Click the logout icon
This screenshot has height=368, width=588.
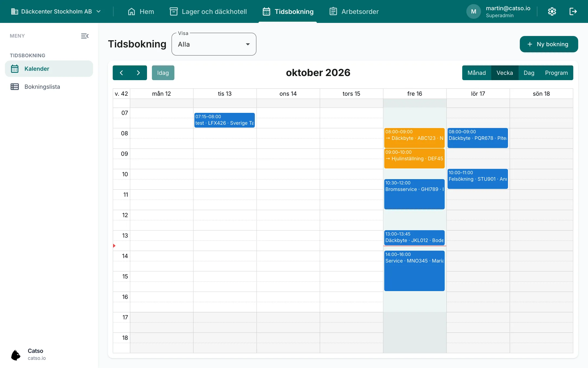tap(573, 11)
